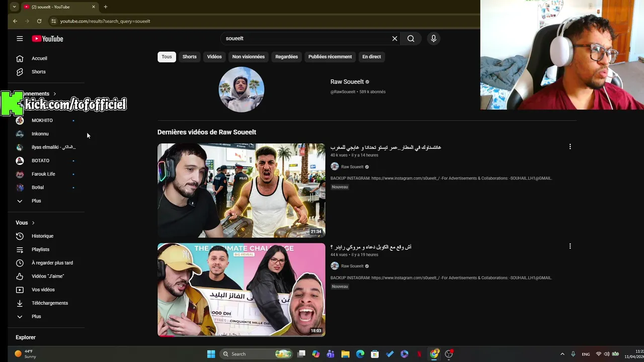Image resolution: width=644 pixels, height=362 pixels.
Task: Select the Vidéos filter chip
Action: 214,57
